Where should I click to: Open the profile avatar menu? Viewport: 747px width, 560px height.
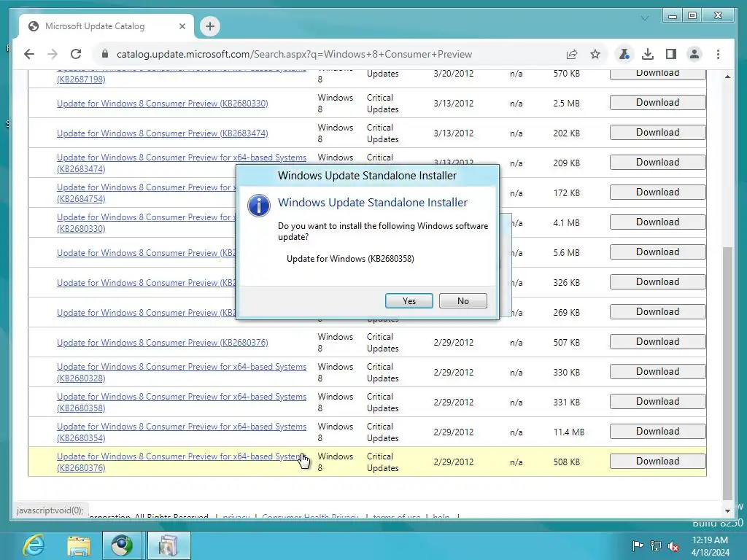pyautogui.click(x=694, y=54)
